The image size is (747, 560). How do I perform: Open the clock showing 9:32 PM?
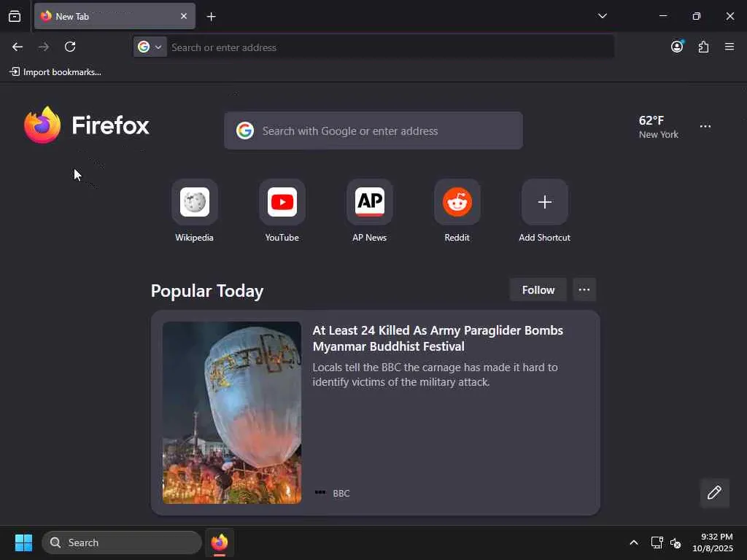point(713,542)
